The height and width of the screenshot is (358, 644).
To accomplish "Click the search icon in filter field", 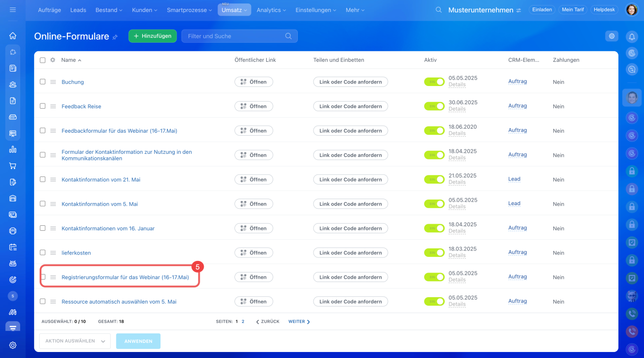I will (288, 36).
